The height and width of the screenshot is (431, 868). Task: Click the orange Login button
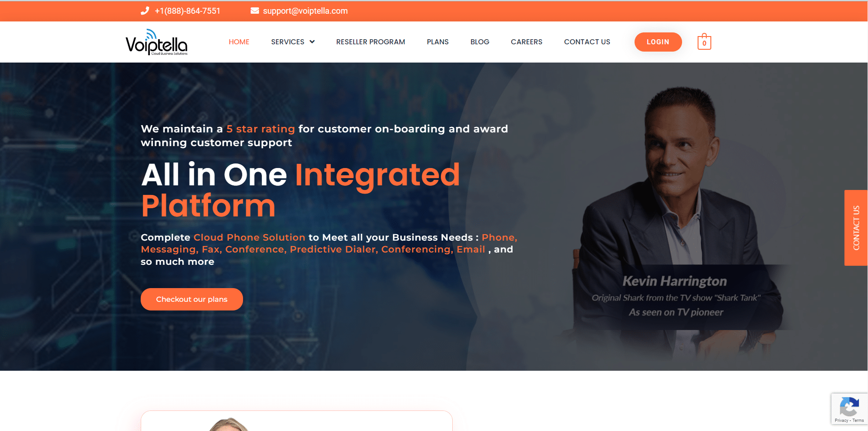658,42
